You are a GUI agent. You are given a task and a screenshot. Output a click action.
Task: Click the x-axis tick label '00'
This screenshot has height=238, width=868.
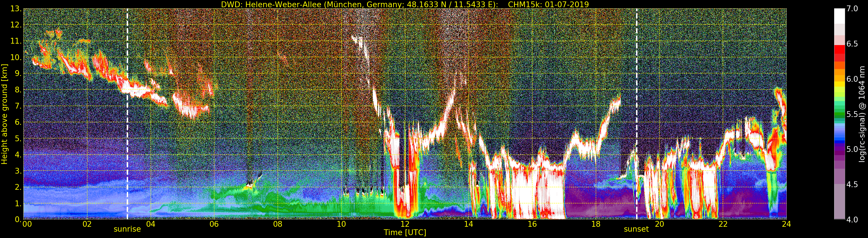click(27, 224)
